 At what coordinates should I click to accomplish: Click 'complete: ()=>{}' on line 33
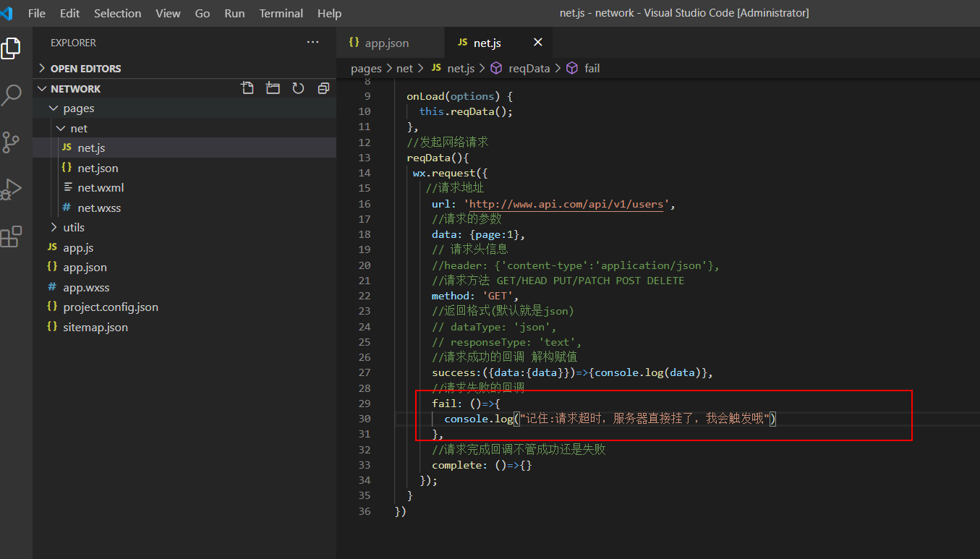coord(482,465)
